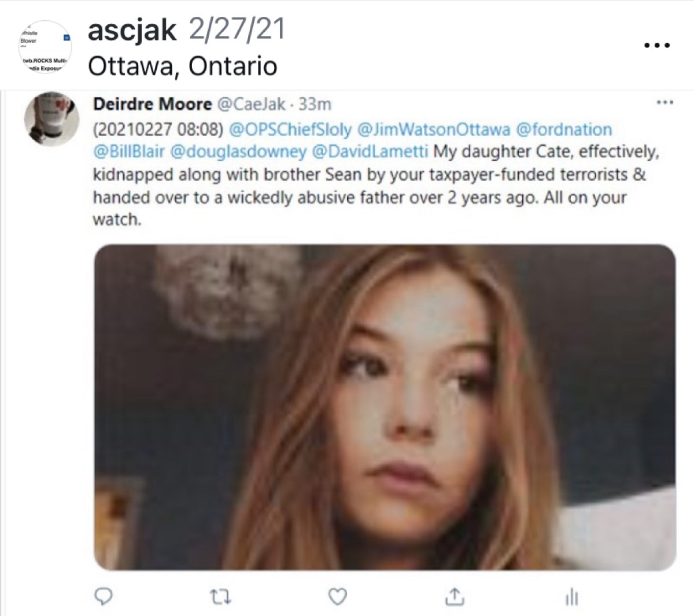The width and height of the screenshot is (694, 616).
Task: Like the tweet with the heart icon
Action: (338, 596)
